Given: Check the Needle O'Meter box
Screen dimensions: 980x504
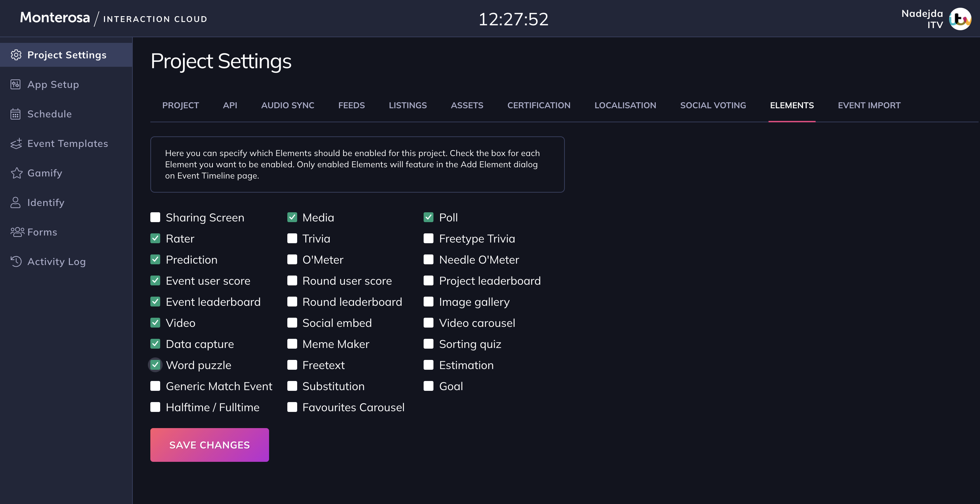Looking at the screenshot, I should [429, 259].
